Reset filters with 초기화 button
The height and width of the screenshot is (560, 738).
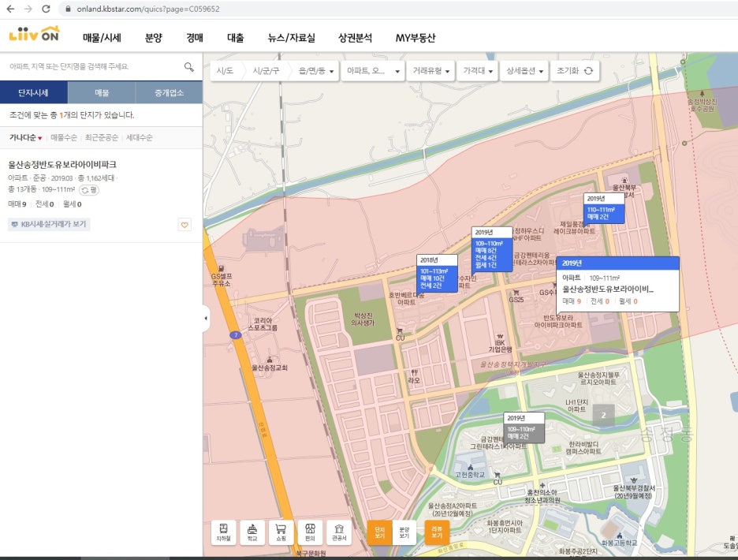tap(575, 71)
